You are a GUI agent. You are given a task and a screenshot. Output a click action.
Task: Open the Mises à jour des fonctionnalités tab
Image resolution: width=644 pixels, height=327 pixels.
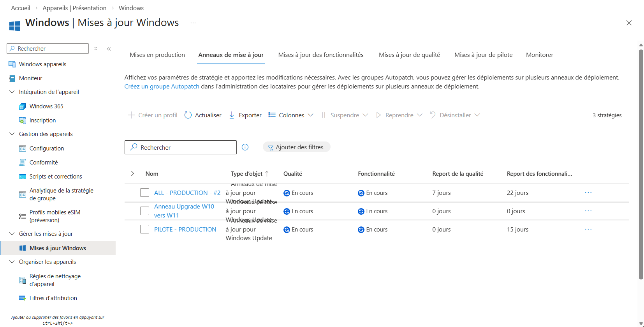click(320, 55)
